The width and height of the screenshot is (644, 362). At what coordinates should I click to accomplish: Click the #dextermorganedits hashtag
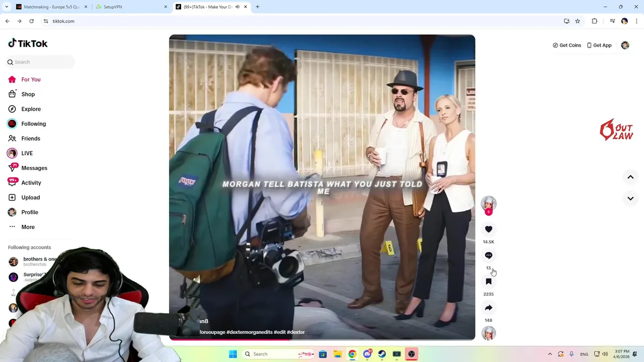pyautogui.click(x=250, y=332)
